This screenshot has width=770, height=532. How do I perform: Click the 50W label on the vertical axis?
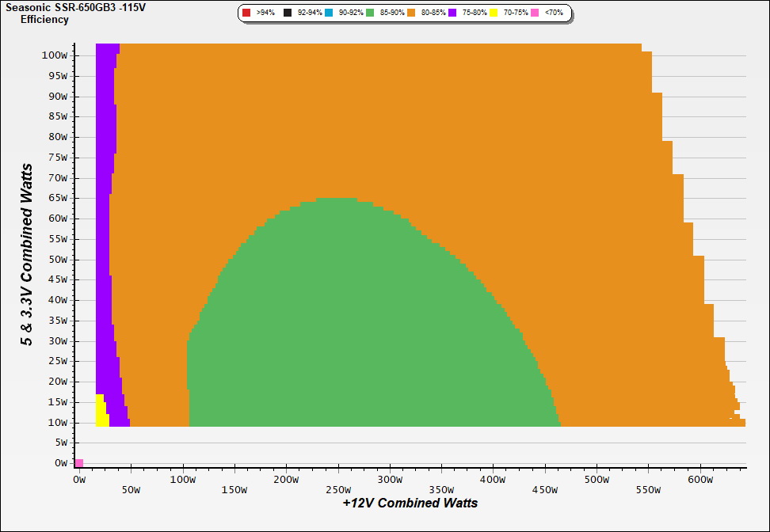tap(58, 259)
